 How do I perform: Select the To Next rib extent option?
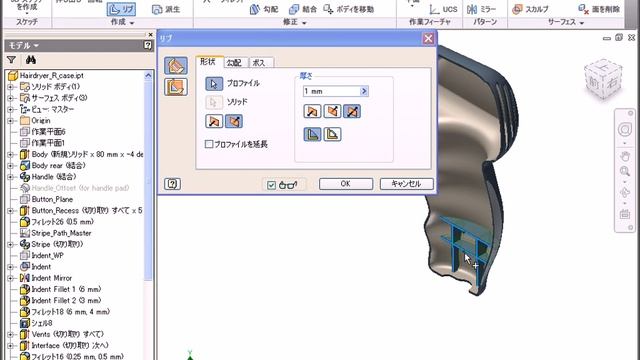tap(312, 134)
